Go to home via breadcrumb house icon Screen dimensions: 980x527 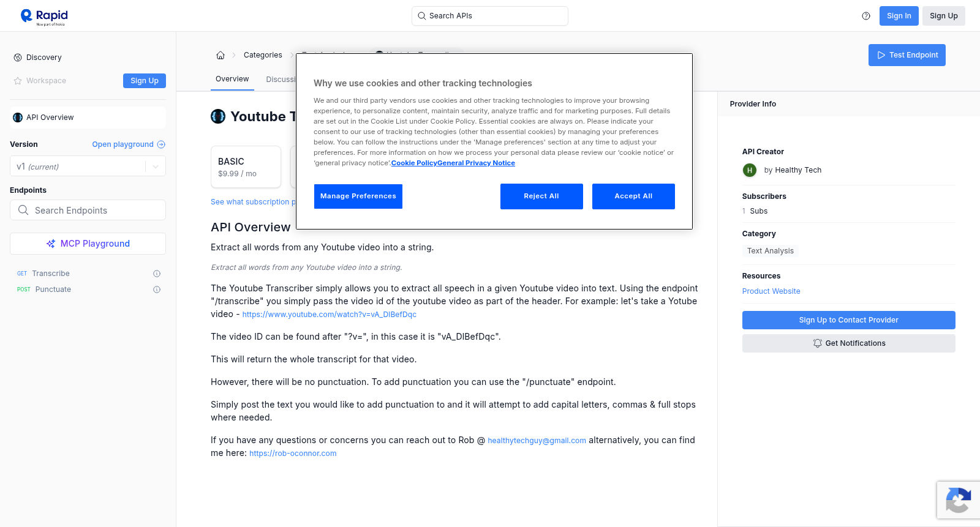221,55
